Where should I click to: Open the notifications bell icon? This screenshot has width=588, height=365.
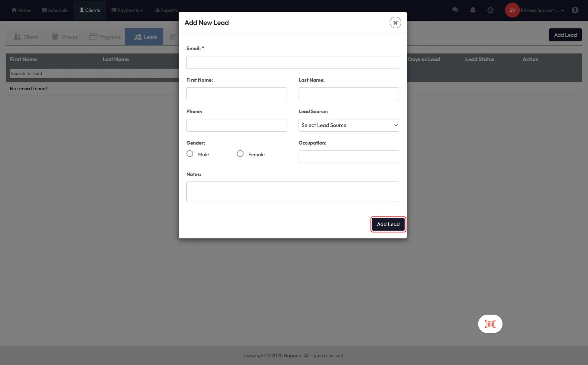(473, 10)
